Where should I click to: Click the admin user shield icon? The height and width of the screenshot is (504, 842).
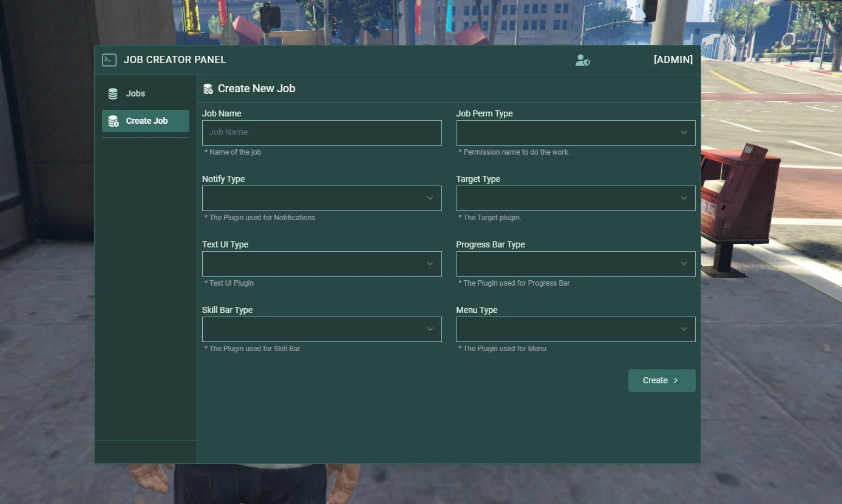(582, 60)
